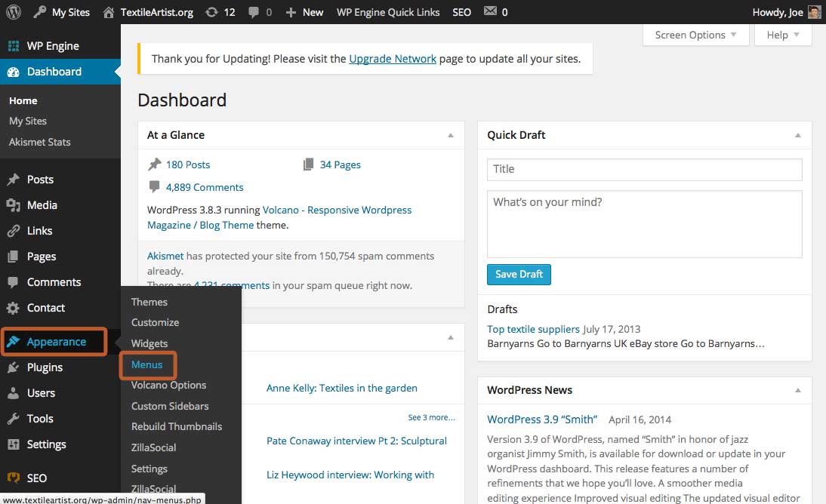Open Liz Heywood interview link
Image resolution: width=826 pixels, height=504 pixels.
[350, 475]
